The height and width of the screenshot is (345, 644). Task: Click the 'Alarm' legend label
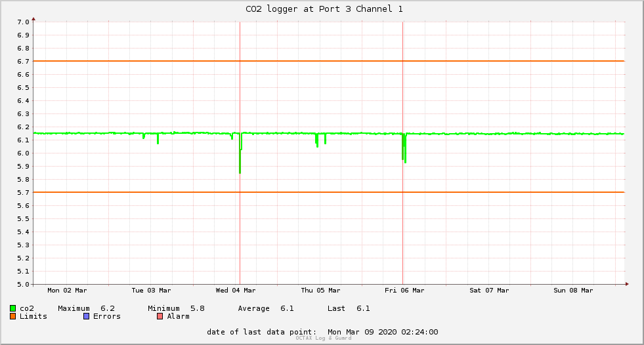(179, 316)
